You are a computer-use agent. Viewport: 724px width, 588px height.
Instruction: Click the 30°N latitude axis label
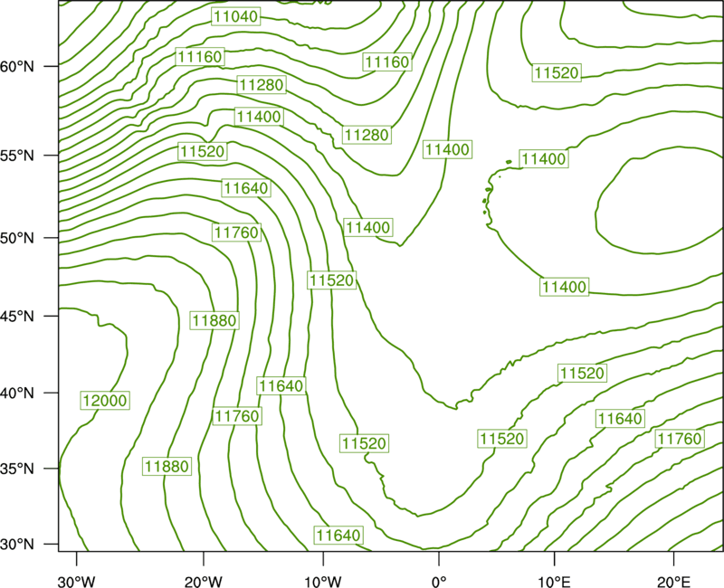pyautogui.click(x=17, y=545)
